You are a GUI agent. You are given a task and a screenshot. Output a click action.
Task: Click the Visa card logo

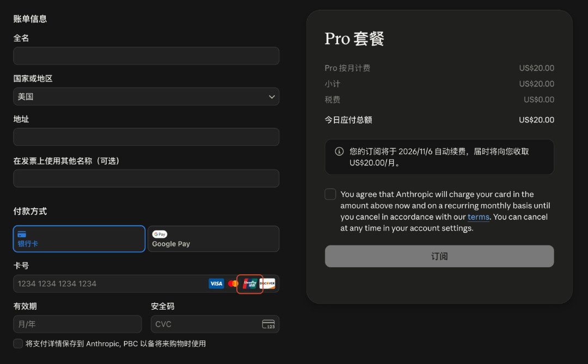216,283
